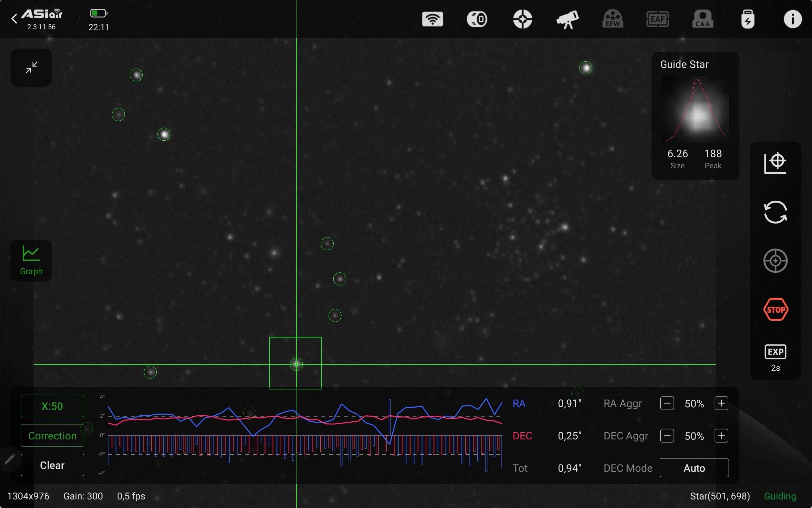
Task: Open the guide settings crosshair icon
Action: point(522,19)
